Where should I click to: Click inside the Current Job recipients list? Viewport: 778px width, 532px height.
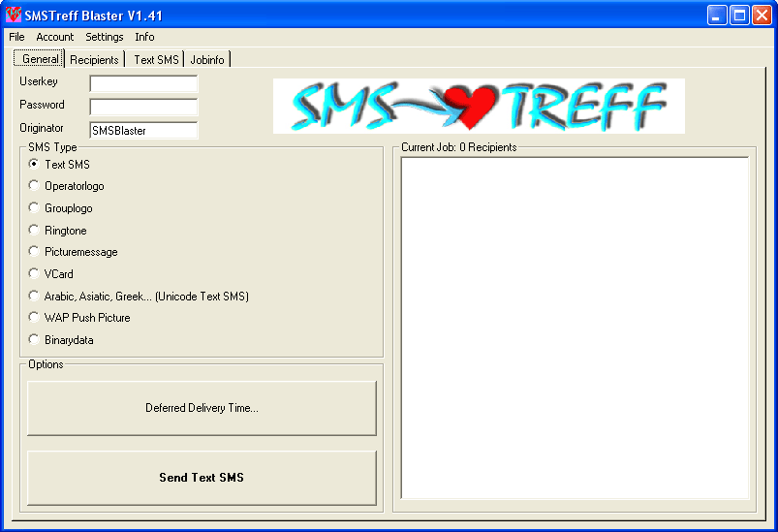575,328
